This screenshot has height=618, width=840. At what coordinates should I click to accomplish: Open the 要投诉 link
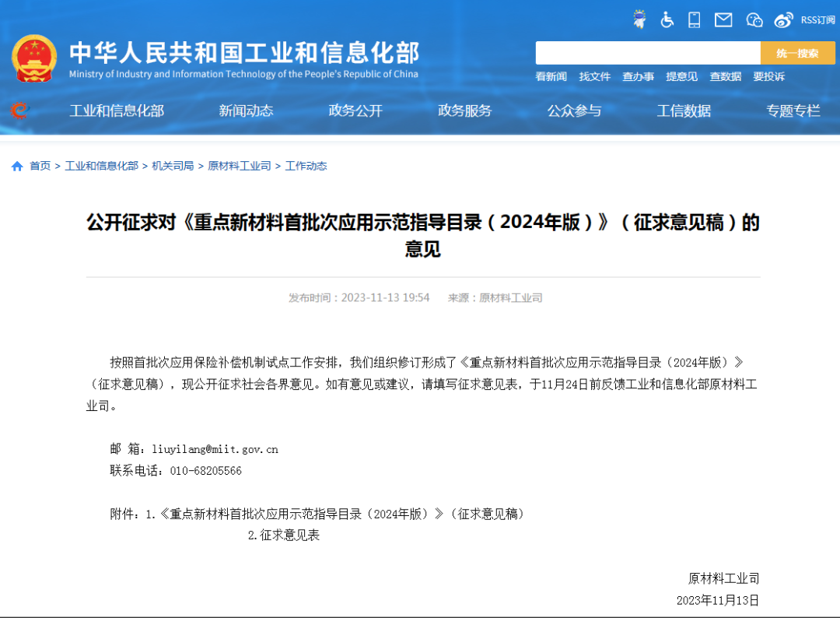click(x=768, y=75)
